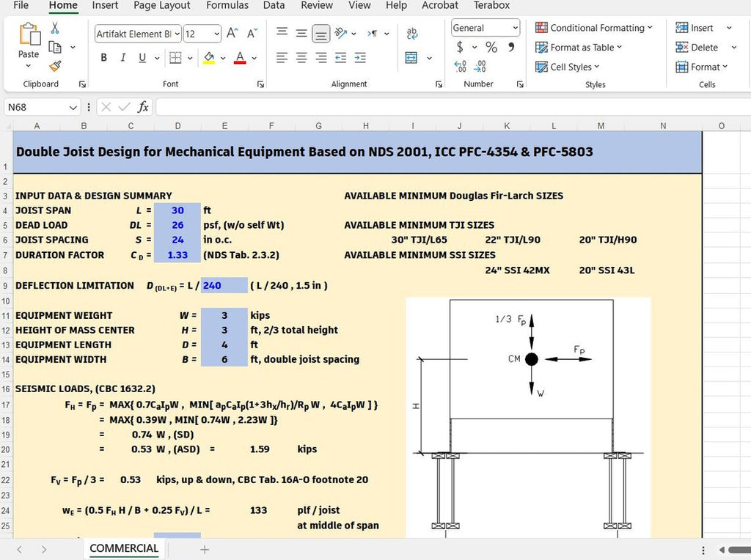Screen dimensions: 751x560
Task: Increase font size with large A icon
Action: pos(232,33)
